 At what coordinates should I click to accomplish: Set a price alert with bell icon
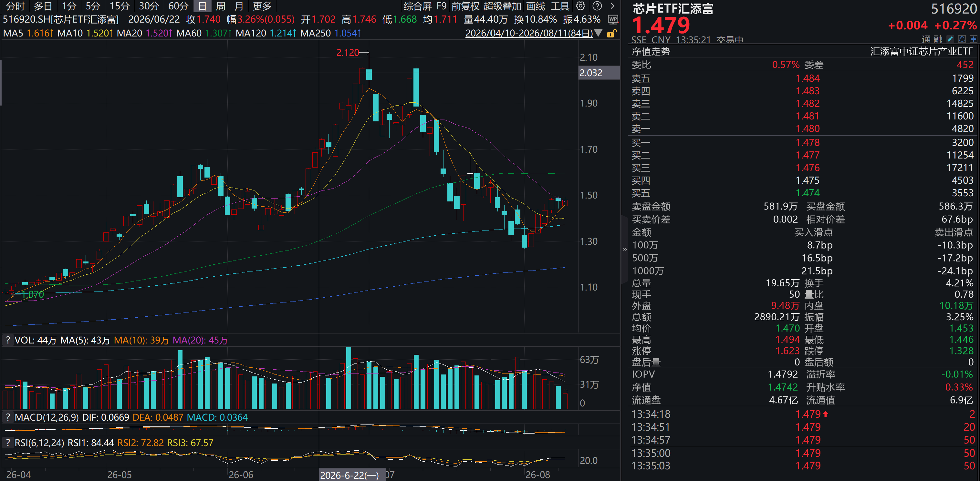pyautogui.click(x=962, y=39)
